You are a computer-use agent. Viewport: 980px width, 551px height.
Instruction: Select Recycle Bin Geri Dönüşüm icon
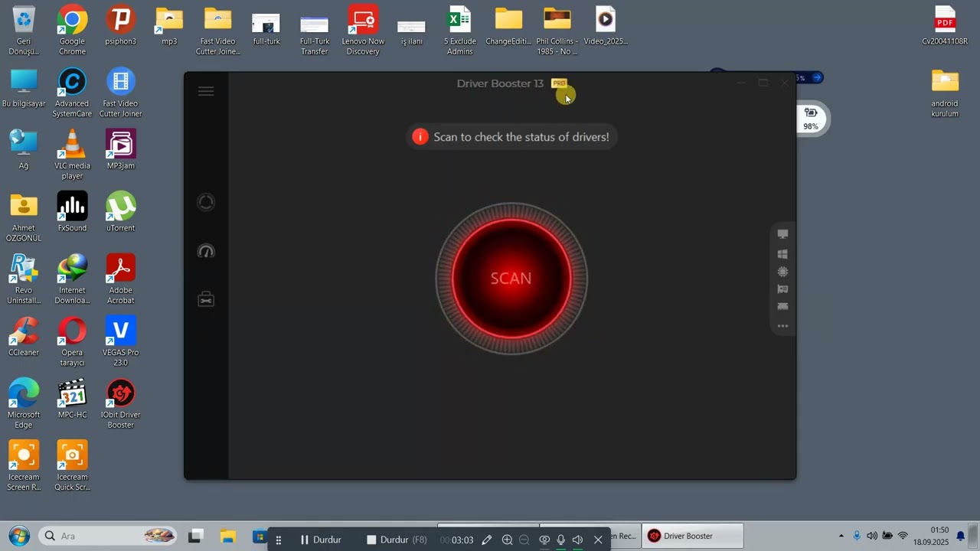[x=24, y=31]
